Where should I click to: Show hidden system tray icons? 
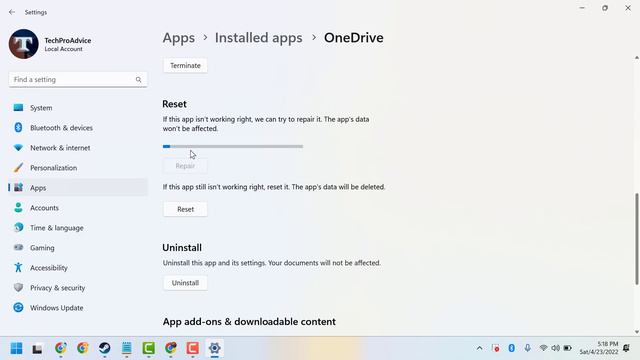[x=480, y=348]
